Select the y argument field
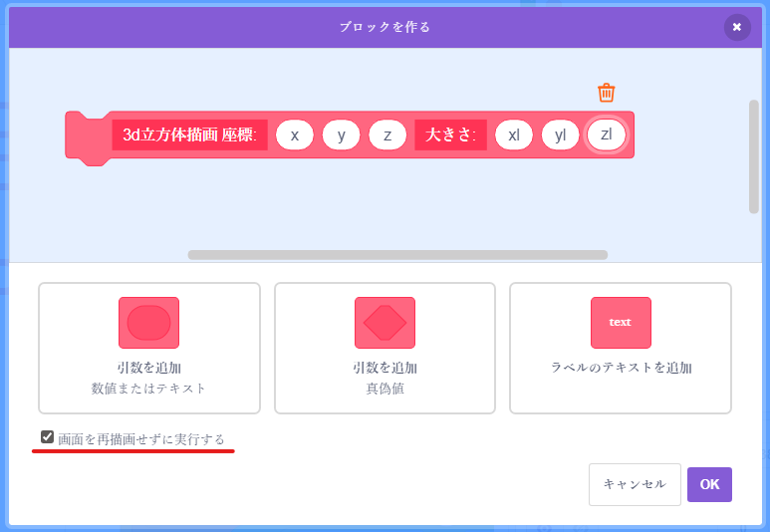The height and width of the screenshot is (532, 770). [341, 134]
